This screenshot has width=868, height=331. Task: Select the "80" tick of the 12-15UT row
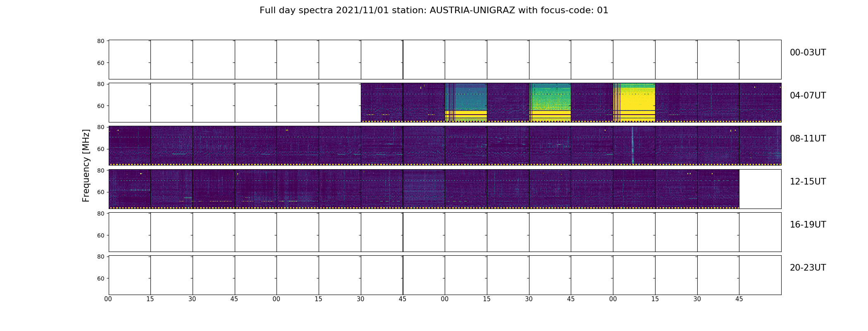[x=100, y=170]
